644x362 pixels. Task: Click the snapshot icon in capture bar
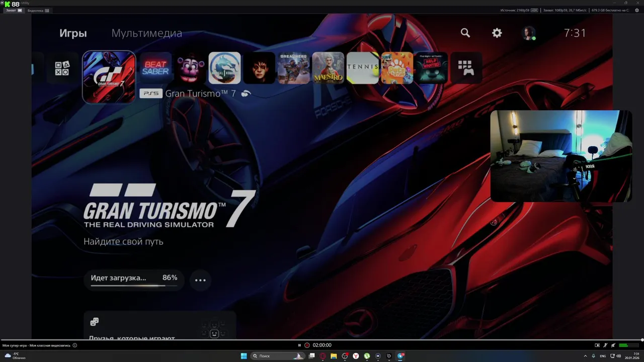597,345
